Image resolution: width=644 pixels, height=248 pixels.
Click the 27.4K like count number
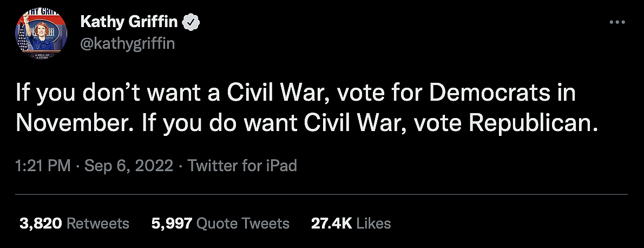coord(332,223)
